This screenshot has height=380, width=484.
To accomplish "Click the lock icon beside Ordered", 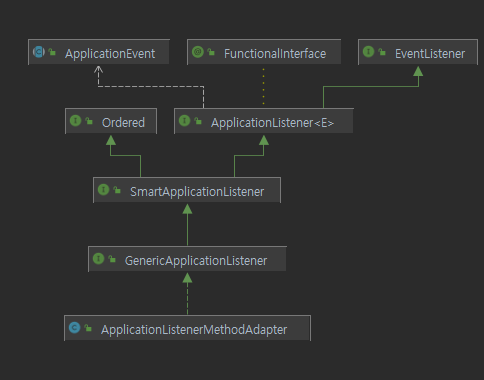I will tap(89, 121).
